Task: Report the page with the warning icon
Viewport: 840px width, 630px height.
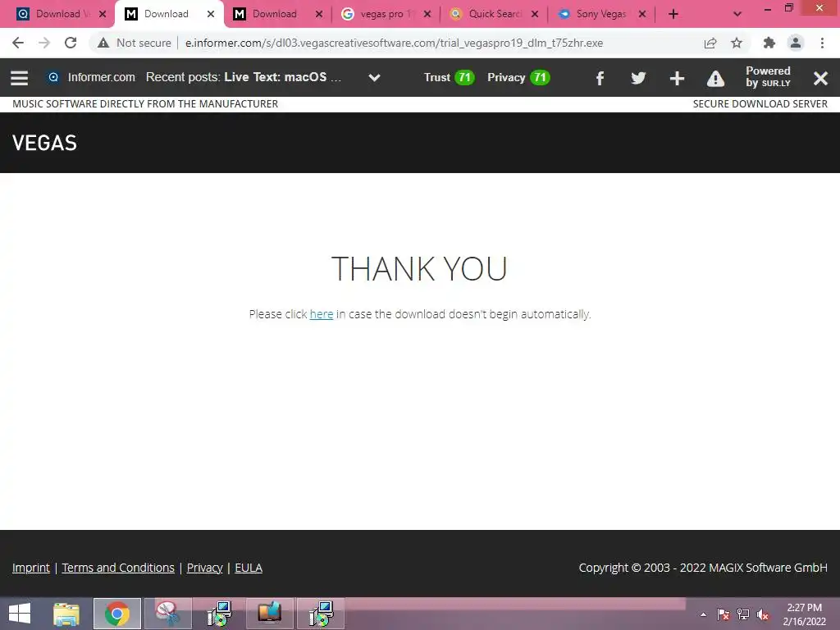Action: click(x=715, y=78)
